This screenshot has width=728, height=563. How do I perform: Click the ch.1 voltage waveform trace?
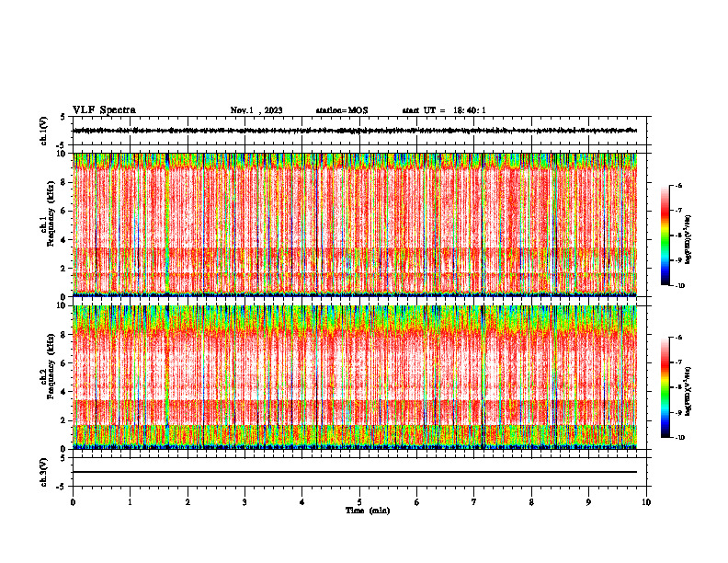coord(355,131)
